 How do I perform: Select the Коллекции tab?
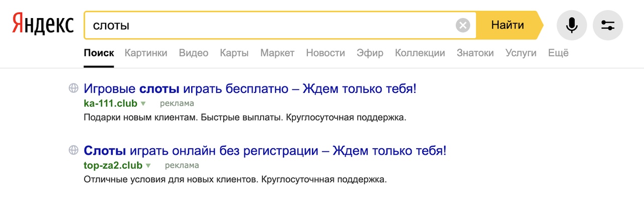420,53
